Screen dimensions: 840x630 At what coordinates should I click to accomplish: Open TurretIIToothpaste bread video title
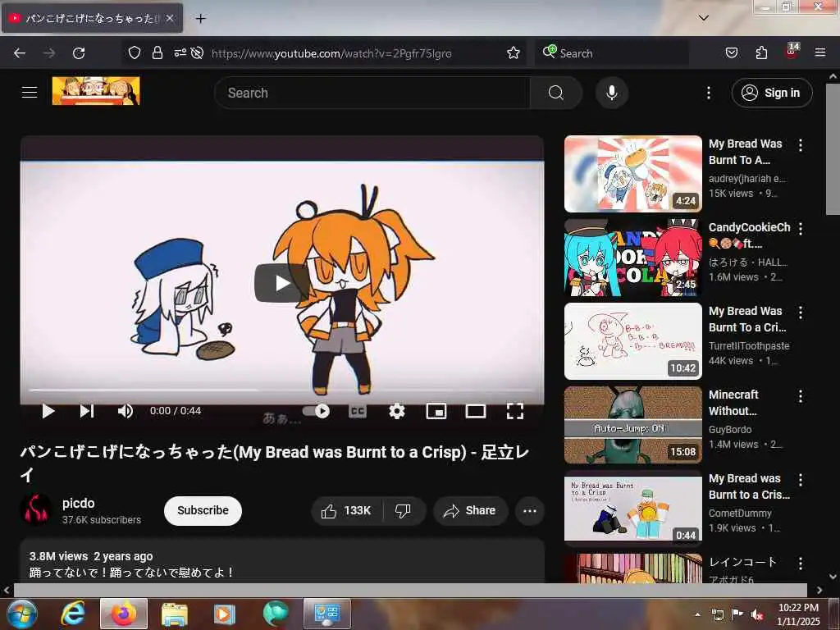pos(747,319)
